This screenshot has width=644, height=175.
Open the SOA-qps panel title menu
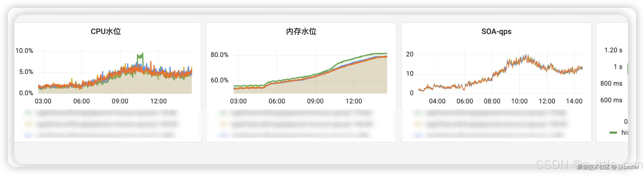[x=496, y=31]
